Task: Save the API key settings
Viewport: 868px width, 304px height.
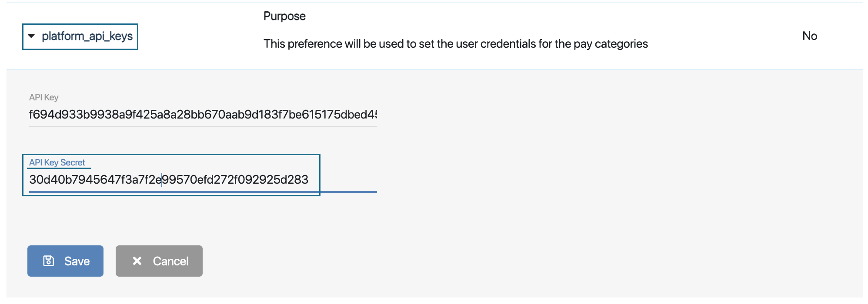Action: point(65,261)
